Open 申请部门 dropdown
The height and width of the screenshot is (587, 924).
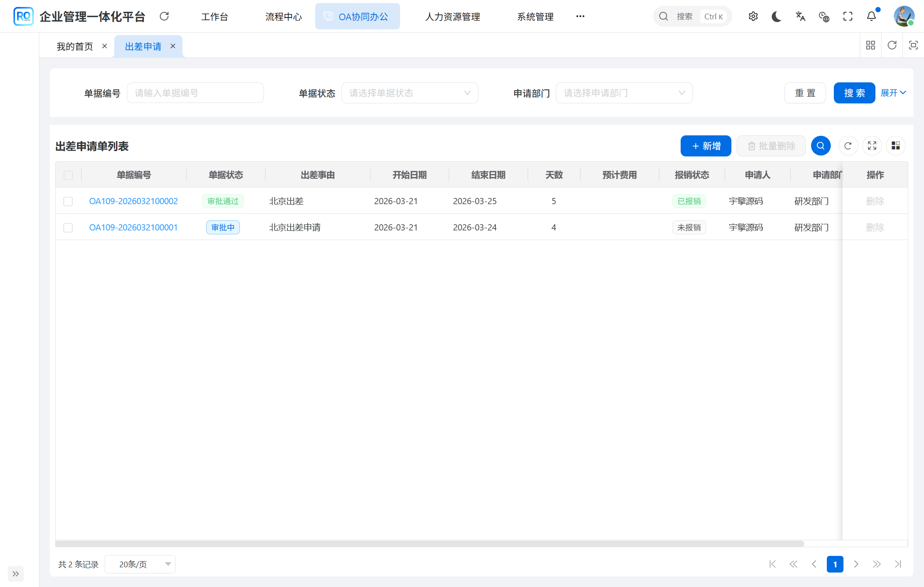[624, 93]
